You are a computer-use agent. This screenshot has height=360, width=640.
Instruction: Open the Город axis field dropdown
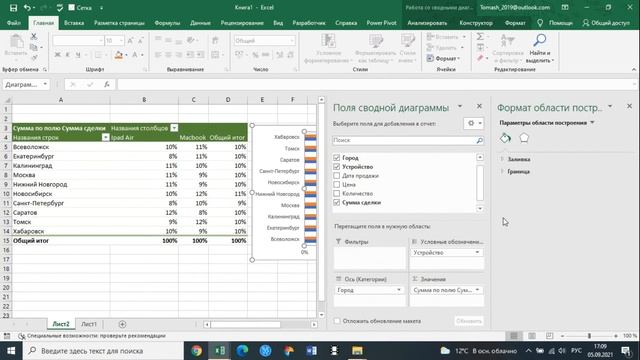(x=399, y=290)
